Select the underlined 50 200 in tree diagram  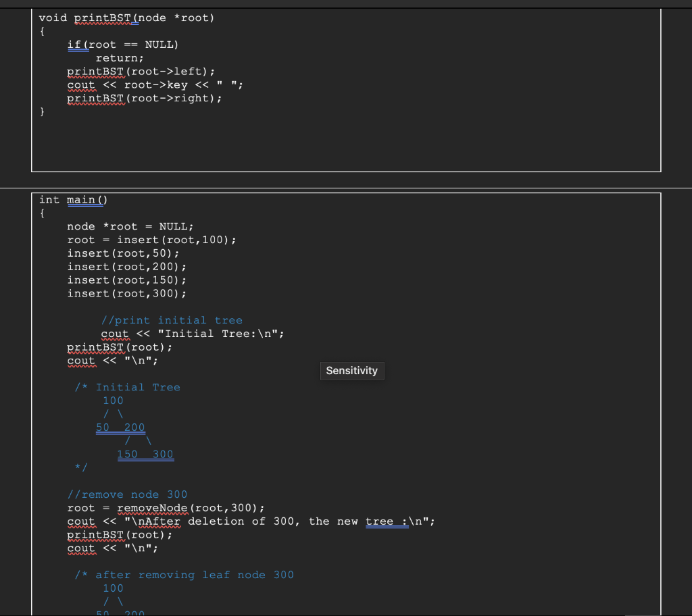pos(120,427)
